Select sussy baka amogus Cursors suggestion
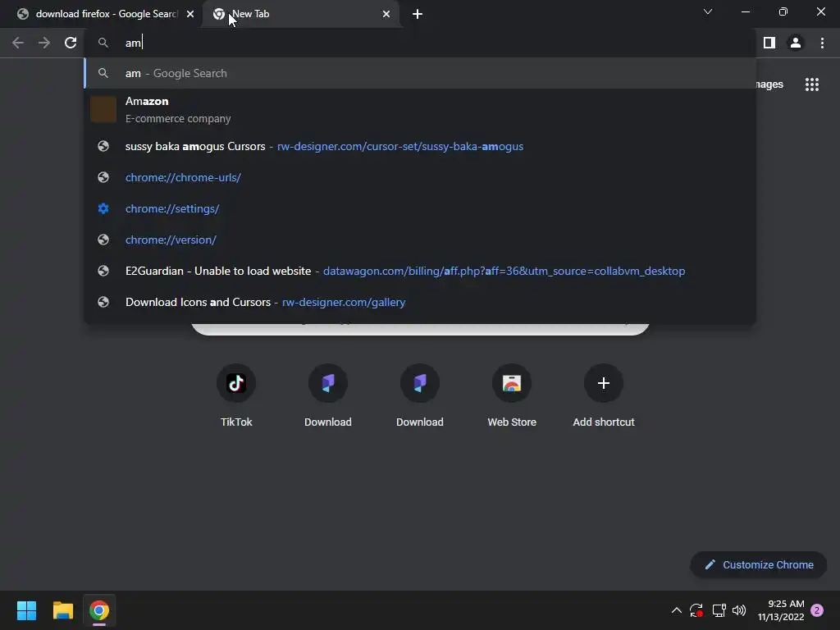This screenshot has width=840, height=630. [419, 146]
